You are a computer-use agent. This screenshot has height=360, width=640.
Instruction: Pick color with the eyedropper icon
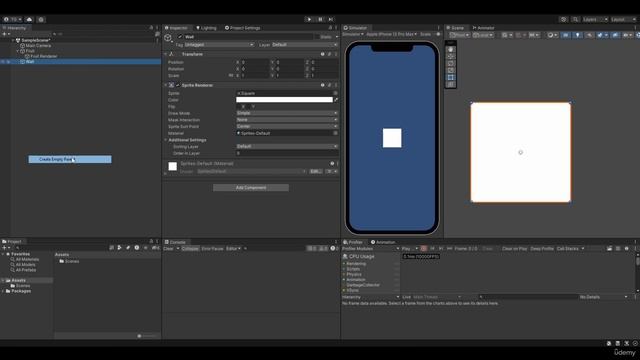tap(336, 100)
